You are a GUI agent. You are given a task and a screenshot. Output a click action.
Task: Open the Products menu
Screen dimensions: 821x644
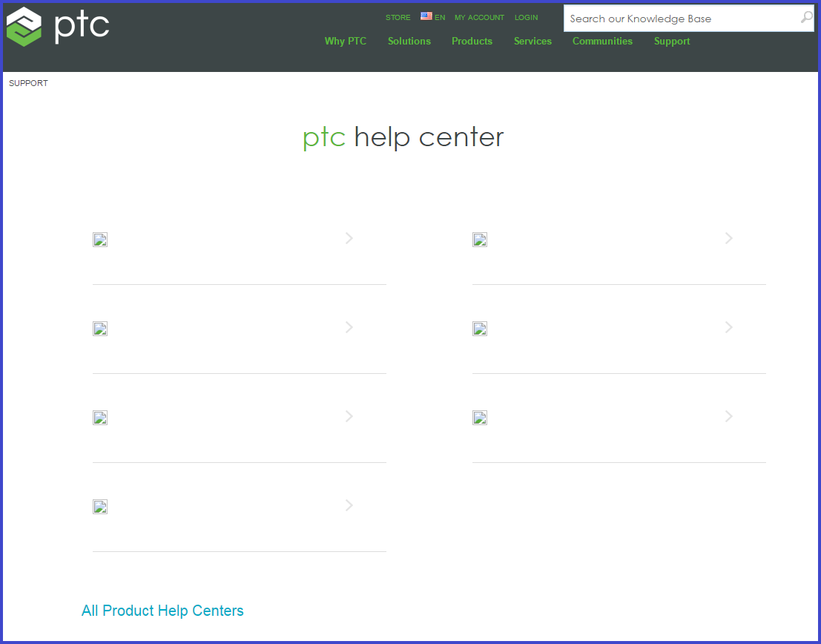pyautogui.click(x=472, y=41)
